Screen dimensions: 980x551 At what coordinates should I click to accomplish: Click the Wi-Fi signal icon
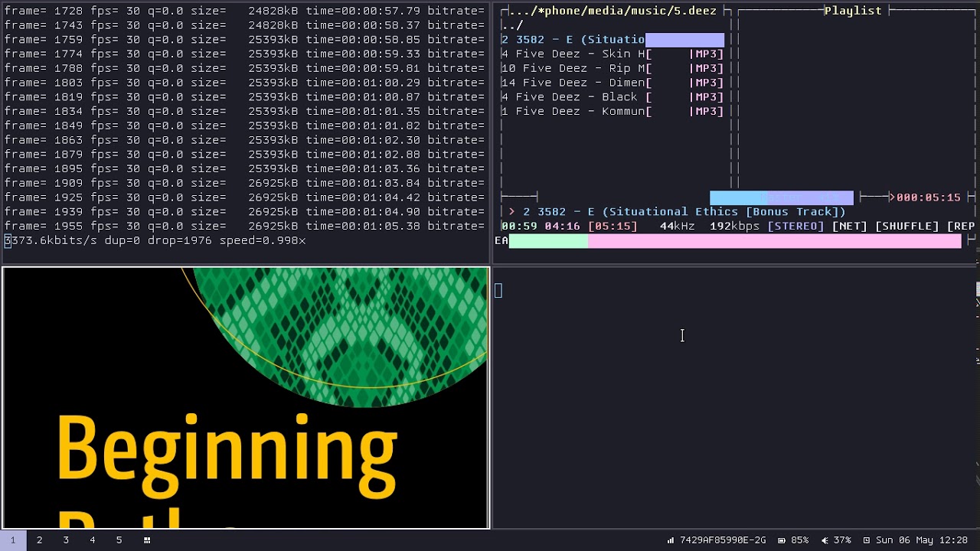pyautogui.click(x=671, y=540)
